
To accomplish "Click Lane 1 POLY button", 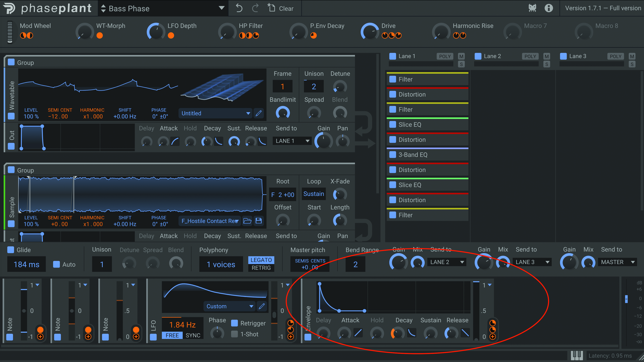I will 445,56.
